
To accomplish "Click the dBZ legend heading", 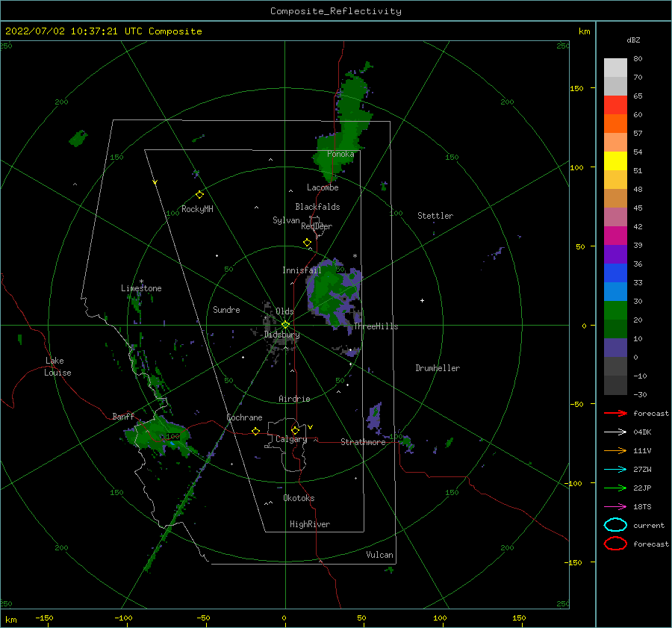I will coord(633,40).
